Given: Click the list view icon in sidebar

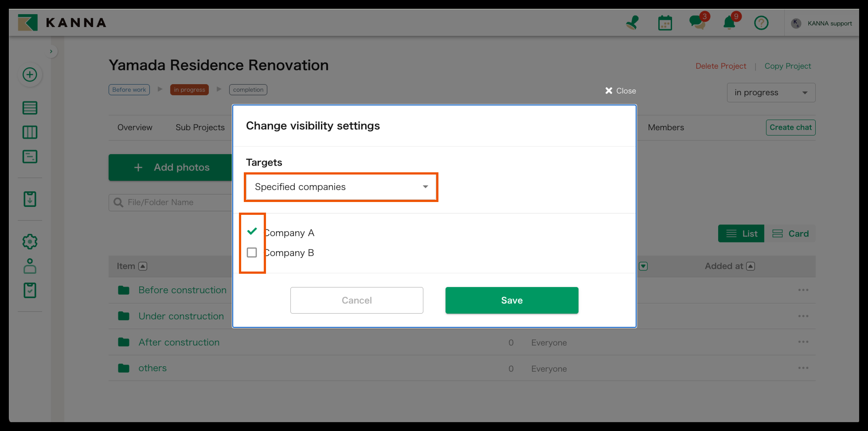Looking at the screenshot, I should (30, 108).
